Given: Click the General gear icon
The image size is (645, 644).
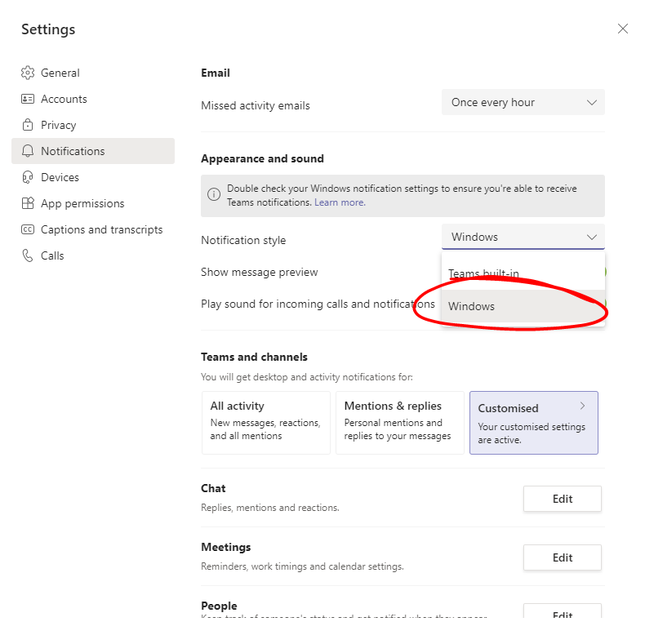Looking at the screenshot, I should pos(28,73).
